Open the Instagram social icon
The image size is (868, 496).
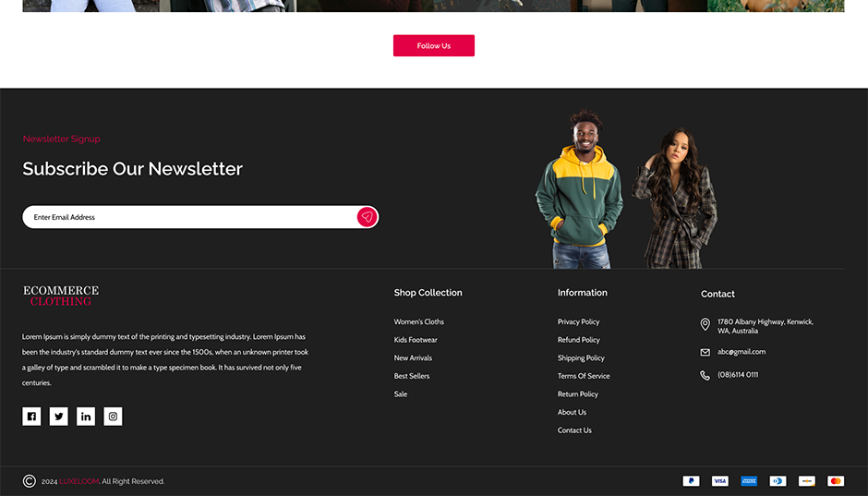pos(113,417)
